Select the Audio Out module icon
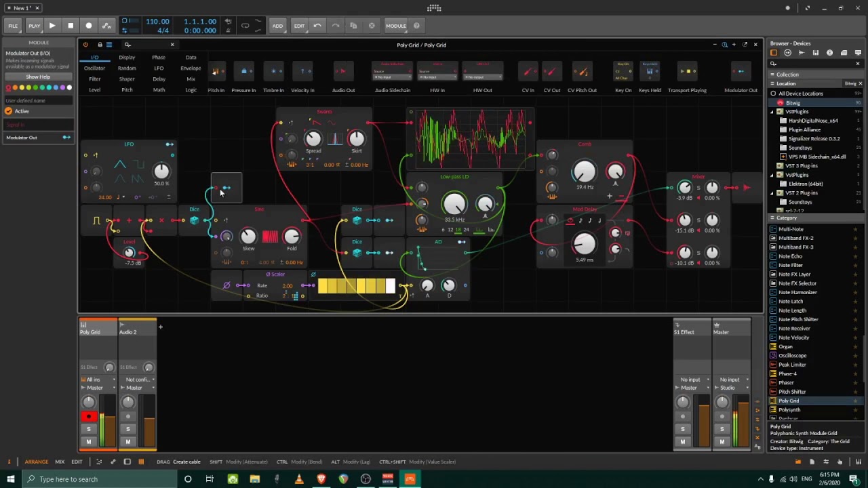Viewport: 868px width, 488px height. (x=343, y=72)
